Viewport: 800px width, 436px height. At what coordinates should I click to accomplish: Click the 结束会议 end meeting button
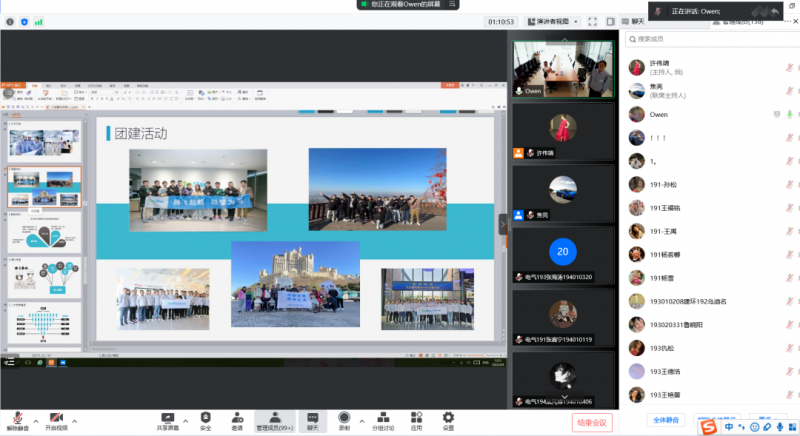(591, 422)
